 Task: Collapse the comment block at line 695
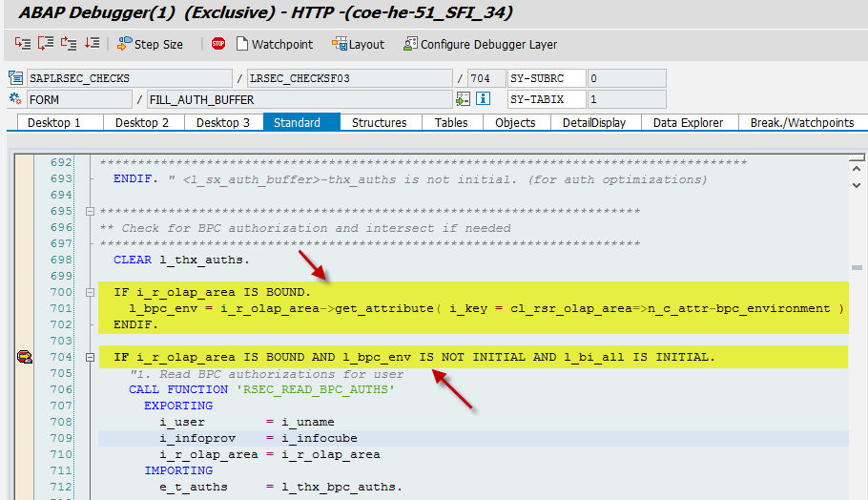(x=90, y=212)
